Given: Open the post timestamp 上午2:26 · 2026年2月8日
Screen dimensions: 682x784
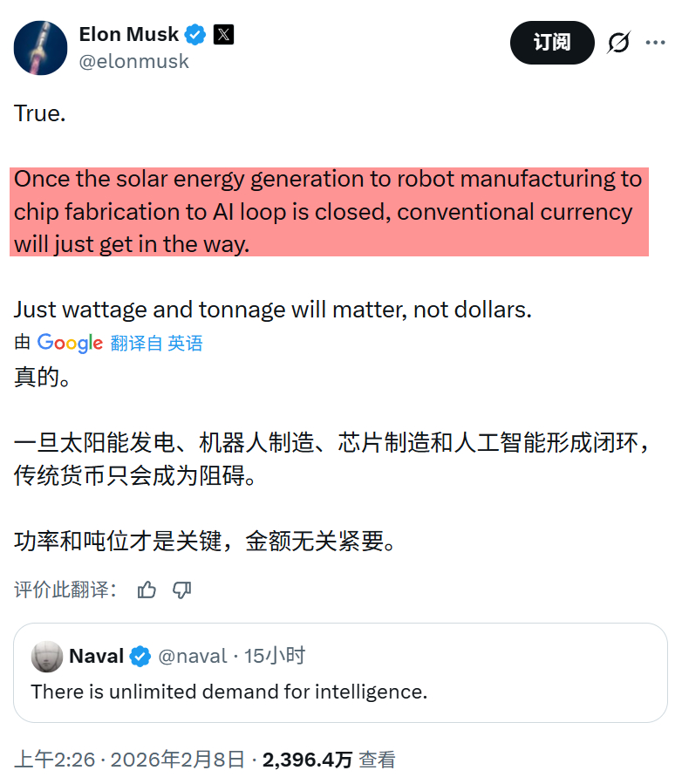Looking at the screenshot, I should tap(129, 760).
